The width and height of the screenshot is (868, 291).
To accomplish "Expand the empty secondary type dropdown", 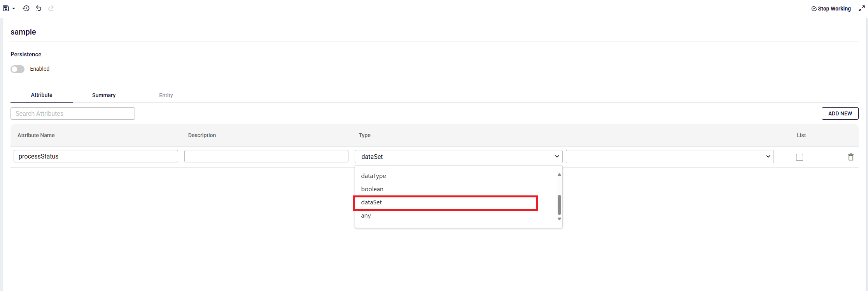I will pos(669,157).
